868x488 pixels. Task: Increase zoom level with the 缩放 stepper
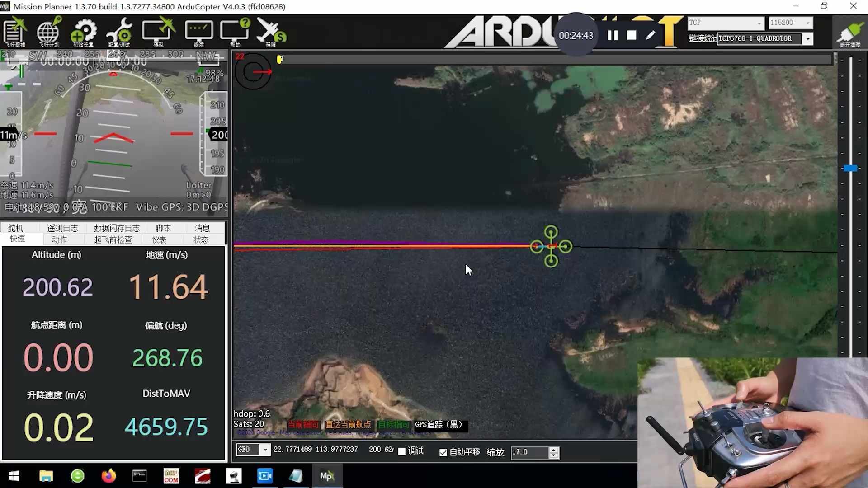click(x=554, y=450)
